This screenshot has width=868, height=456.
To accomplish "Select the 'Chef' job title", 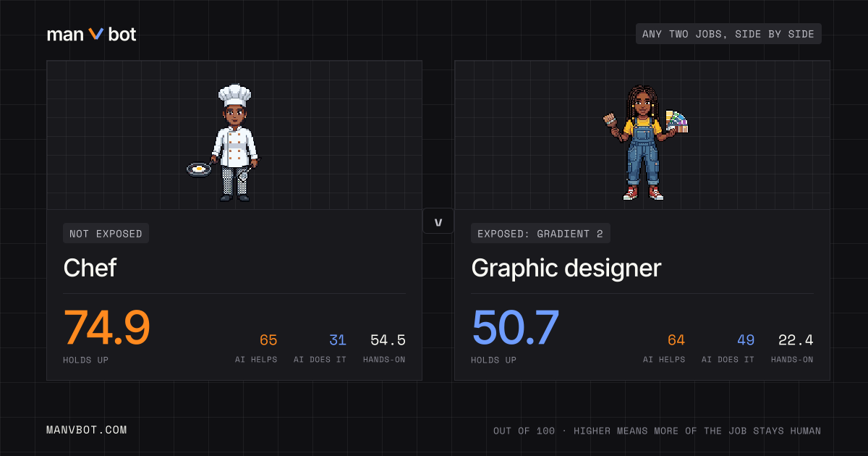I will coord(90,268).
